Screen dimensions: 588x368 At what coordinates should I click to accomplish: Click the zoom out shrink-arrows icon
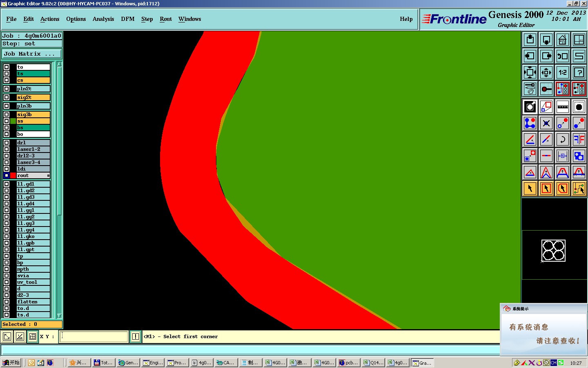(x=546, y=72)
